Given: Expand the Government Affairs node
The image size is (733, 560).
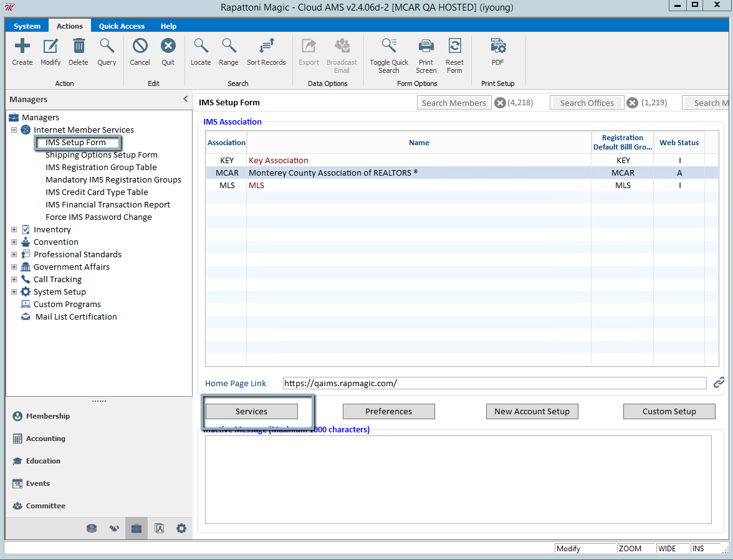Looking at the screenshot, I should [14, 267].
